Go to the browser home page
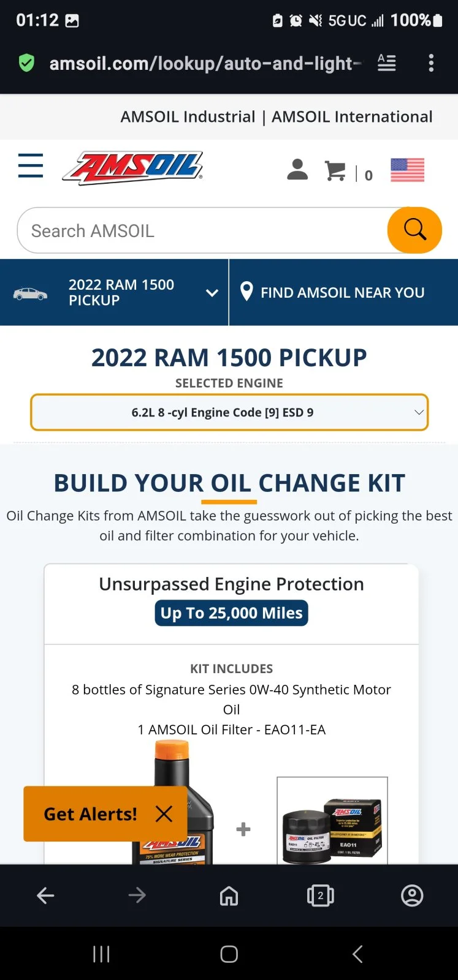The image size is (458, 980). pos(229,895)
